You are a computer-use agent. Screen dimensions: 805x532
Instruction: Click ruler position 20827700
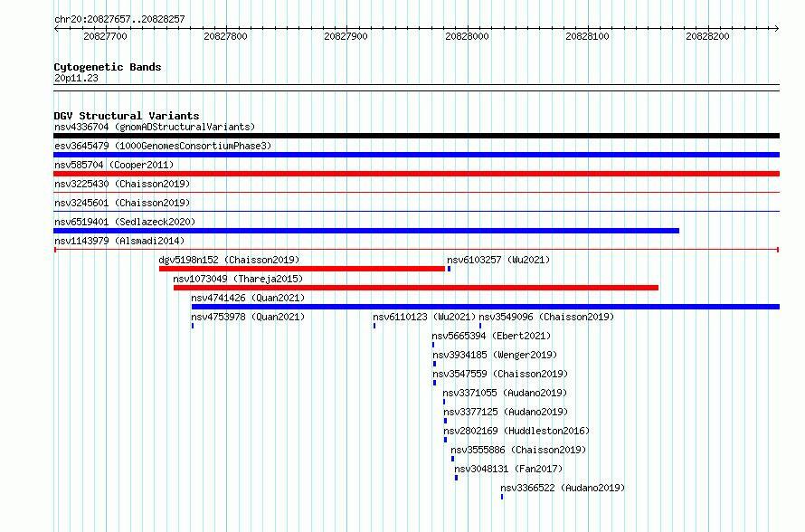105,36
